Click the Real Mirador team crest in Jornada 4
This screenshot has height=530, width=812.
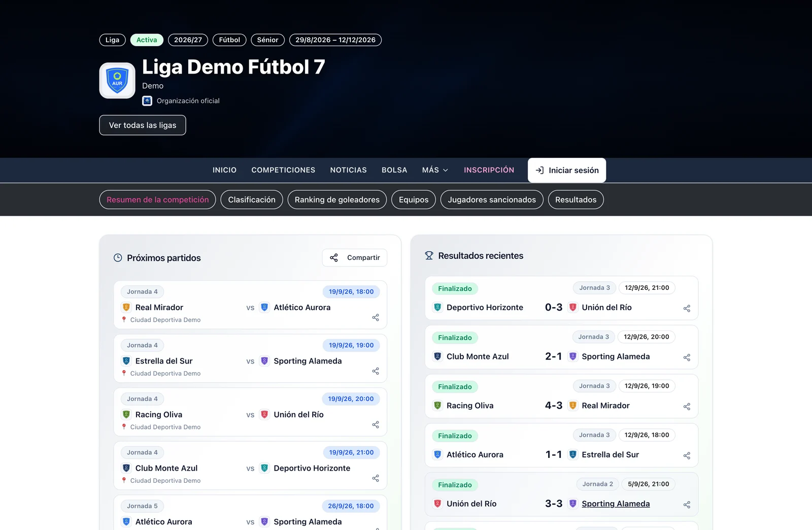click(126, 307)
